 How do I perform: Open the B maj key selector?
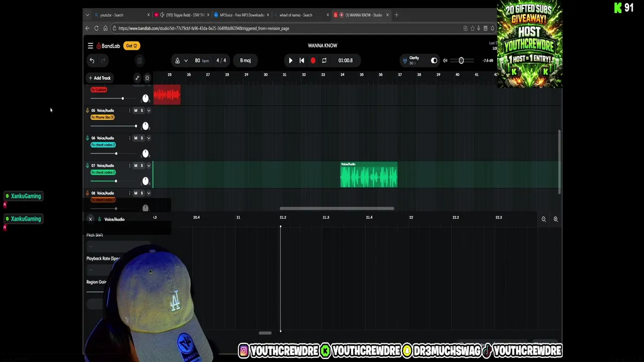[246, 60]
